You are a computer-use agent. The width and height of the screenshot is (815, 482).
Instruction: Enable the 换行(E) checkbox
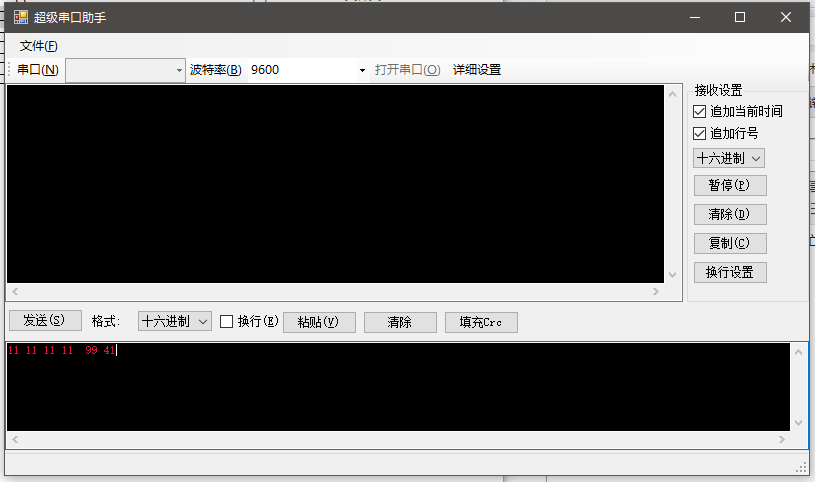click(x=227, y=321)
